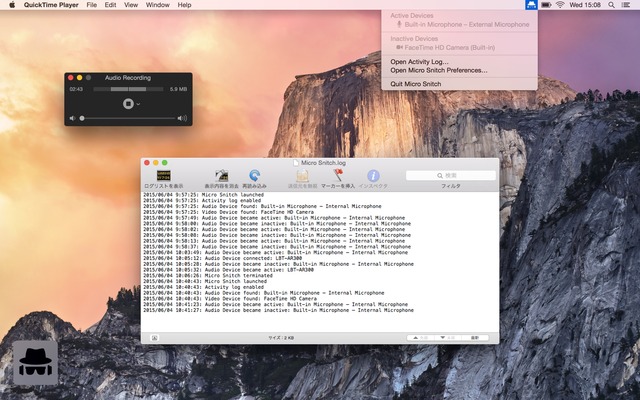This screenshot has width=640, height=400.
Task: Click the file size label in log footer
Action: [x=281, y=338]
